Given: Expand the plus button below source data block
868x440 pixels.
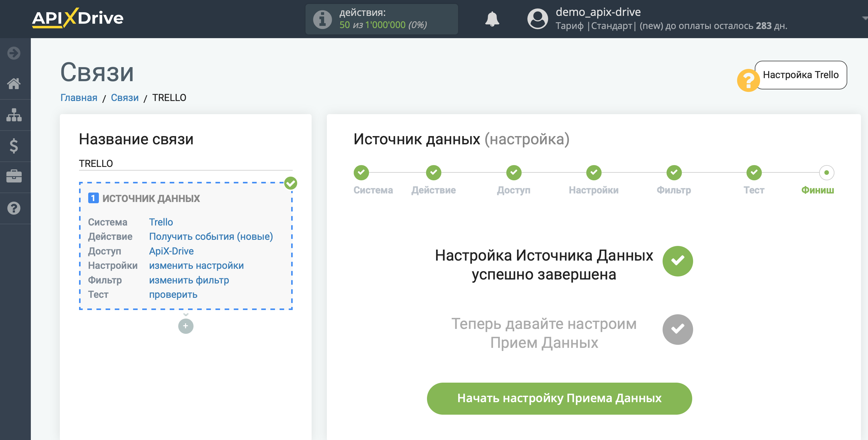Looking at the screenshot, I should click(x=186, y=326).
